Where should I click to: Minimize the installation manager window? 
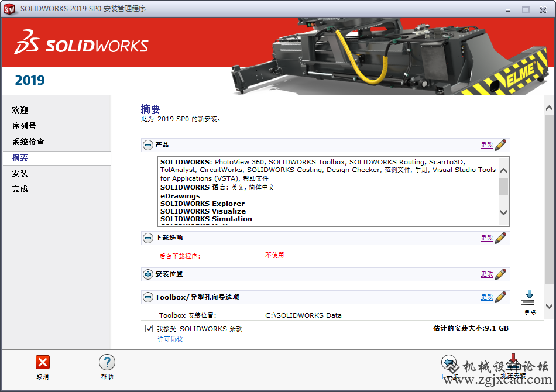click(508, 10)
